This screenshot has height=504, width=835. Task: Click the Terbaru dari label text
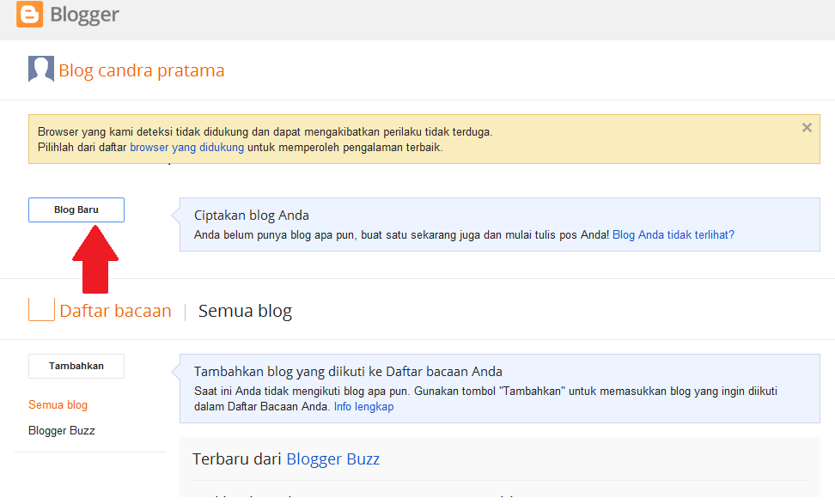pyautogui.click(x=237, y=458)
